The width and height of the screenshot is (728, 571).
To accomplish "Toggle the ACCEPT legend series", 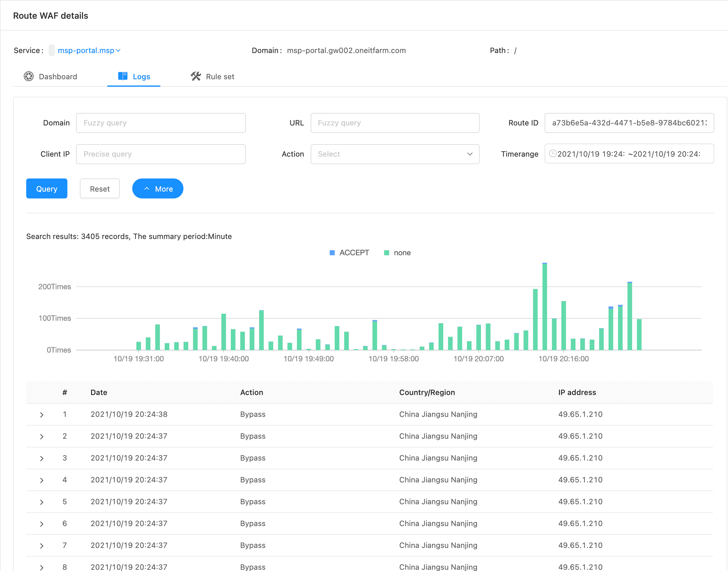I will coord(349,253).
